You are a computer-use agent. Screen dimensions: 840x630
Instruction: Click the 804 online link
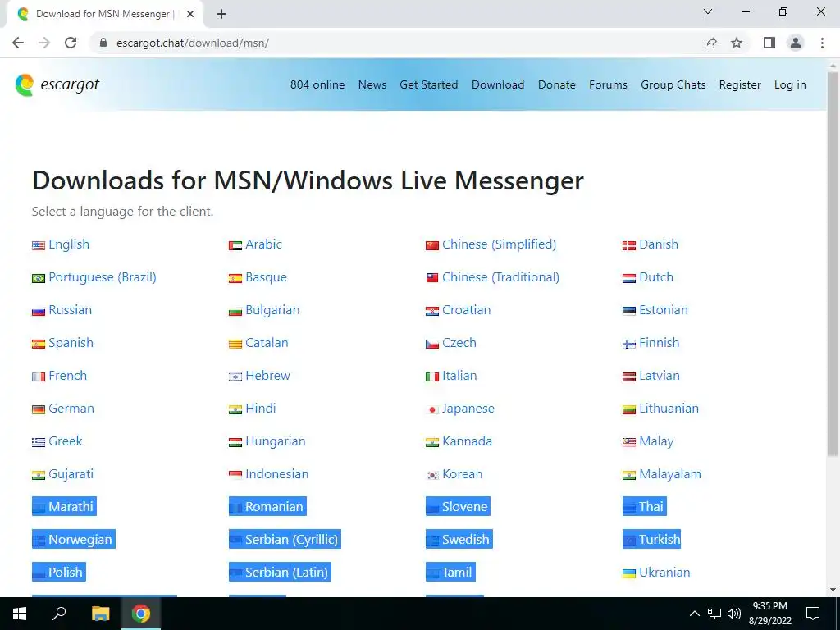(317, 84)
